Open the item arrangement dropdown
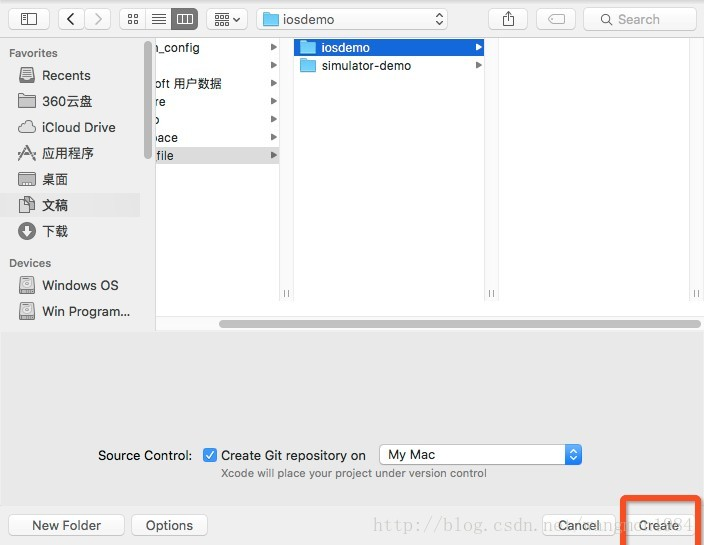 [227, 19]
